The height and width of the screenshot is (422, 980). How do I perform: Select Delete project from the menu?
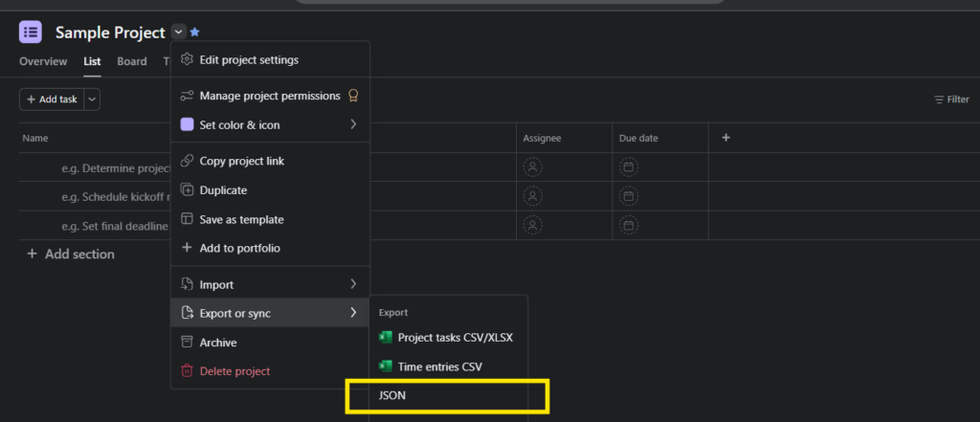pos(234,371)
